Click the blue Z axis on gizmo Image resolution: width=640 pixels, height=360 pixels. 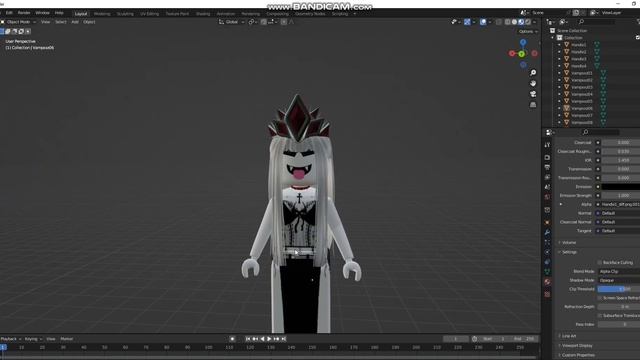click(523, 42)
